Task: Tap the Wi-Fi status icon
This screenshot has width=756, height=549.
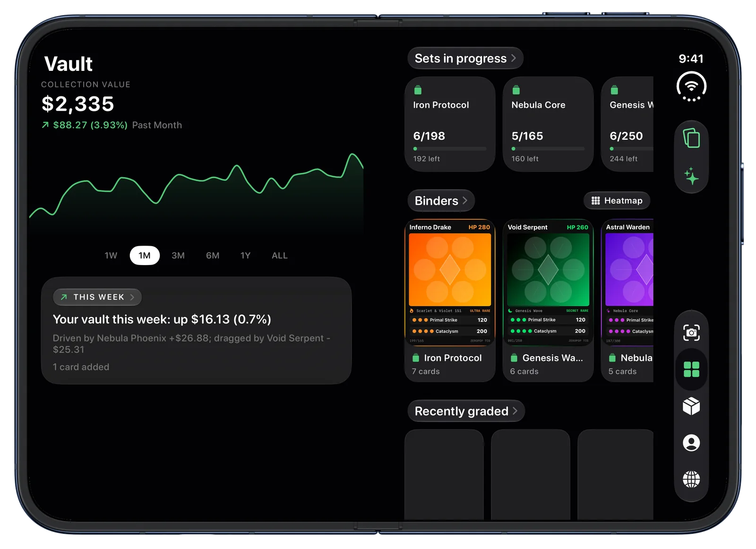Action: [x=691, y=86]
